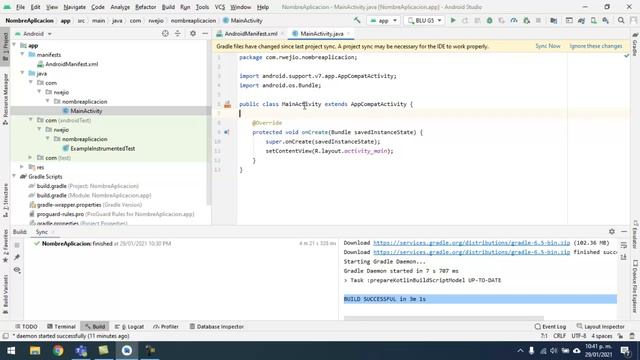640x360 pixels.
Task: Select ExampleInstrumentedTest in the project tree
Action: [102, 149]
